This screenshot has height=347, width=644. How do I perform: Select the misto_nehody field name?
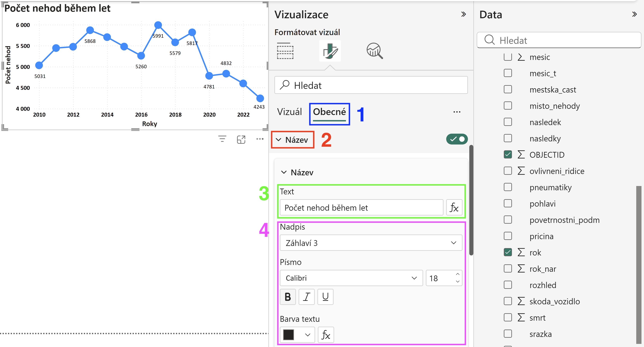(554, 106)
